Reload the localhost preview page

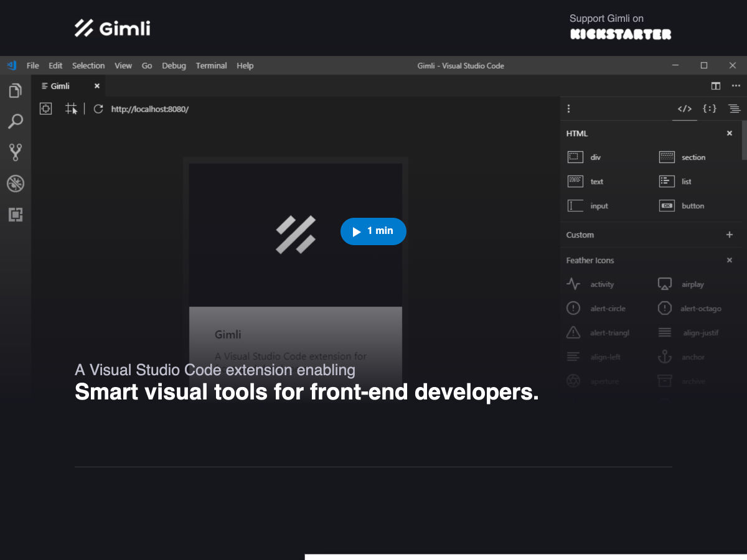tap(98, 109)
